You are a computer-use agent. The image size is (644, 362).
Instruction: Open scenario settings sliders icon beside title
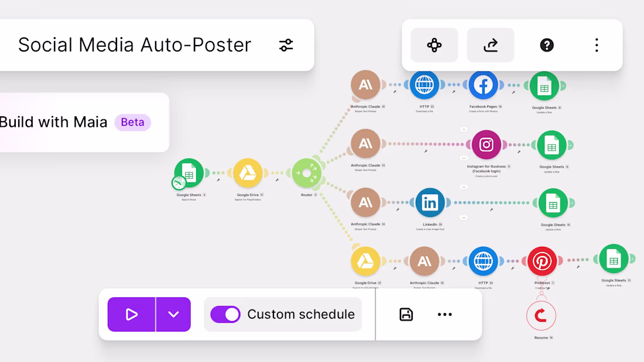click(x=286, y=44)
